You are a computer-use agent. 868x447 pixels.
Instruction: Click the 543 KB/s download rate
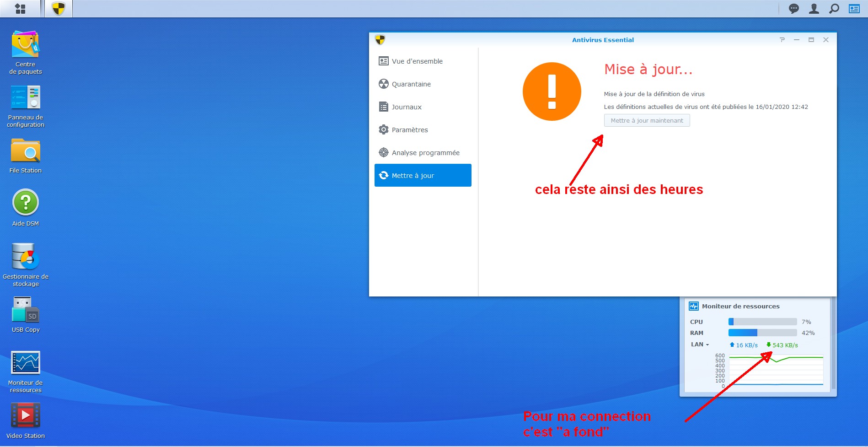[x=782, y=345]
